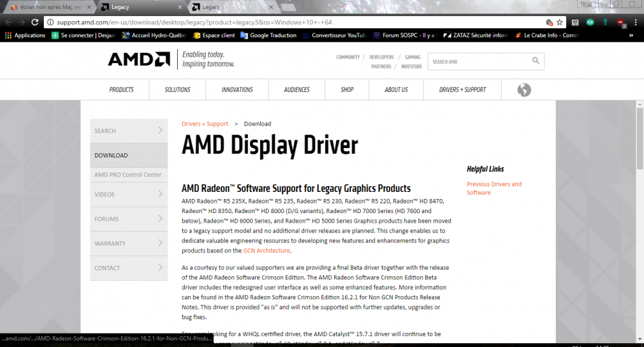Viewport: 644px width, 347px height.
Task: Open the Accueil Hydro-Québec bookmark
Action: coord(154,35)
